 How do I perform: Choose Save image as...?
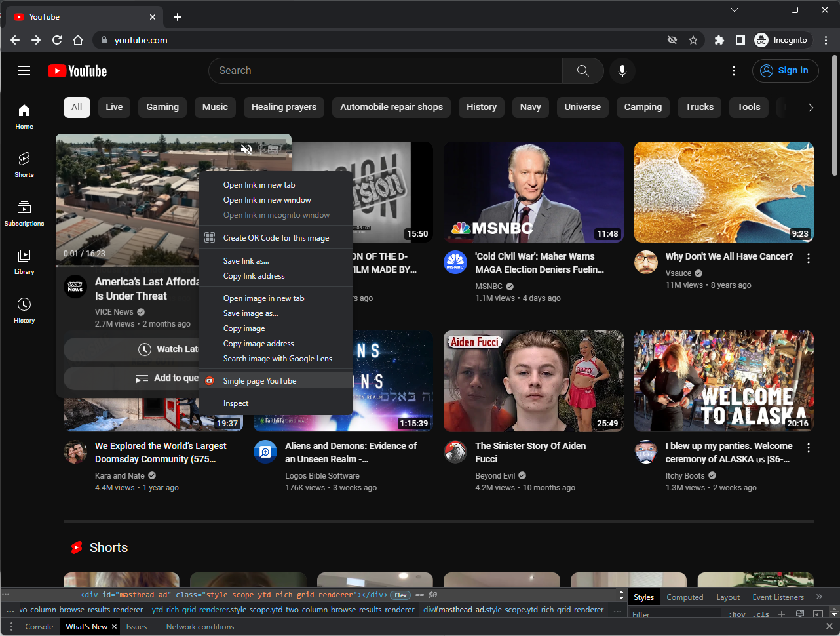(x=276, y=313)
